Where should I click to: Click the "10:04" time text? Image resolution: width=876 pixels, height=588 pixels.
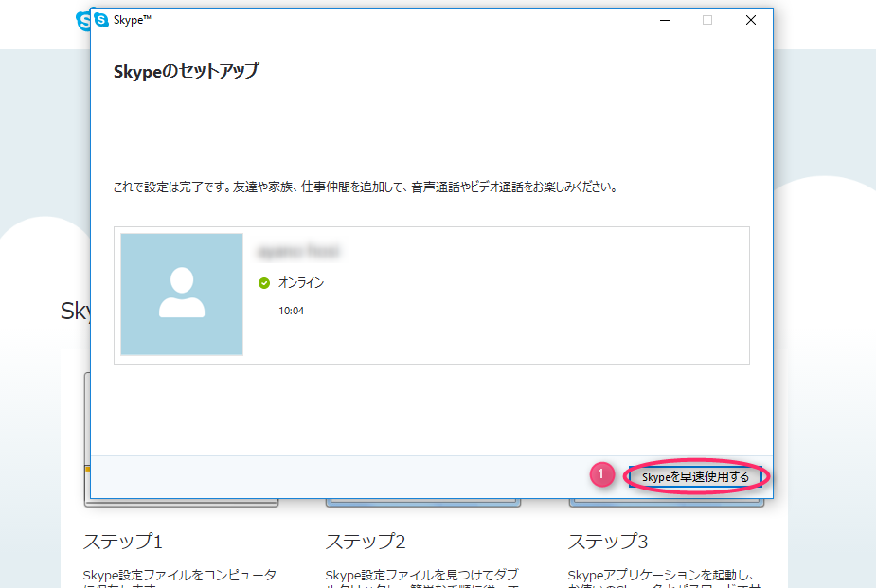pyautogui.click(x=291, y=311)
